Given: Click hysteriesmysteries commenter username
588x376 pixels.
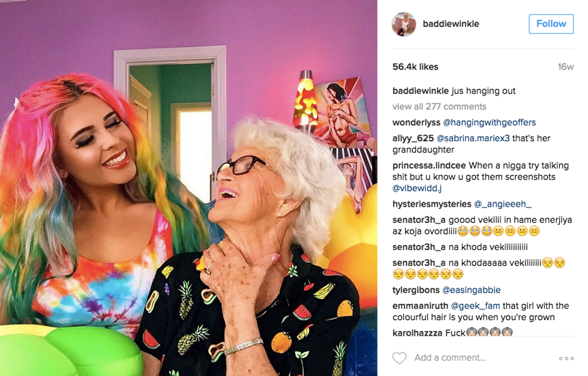Looking at the screenshot, I should pyautogui.click(x=431, y=204).
